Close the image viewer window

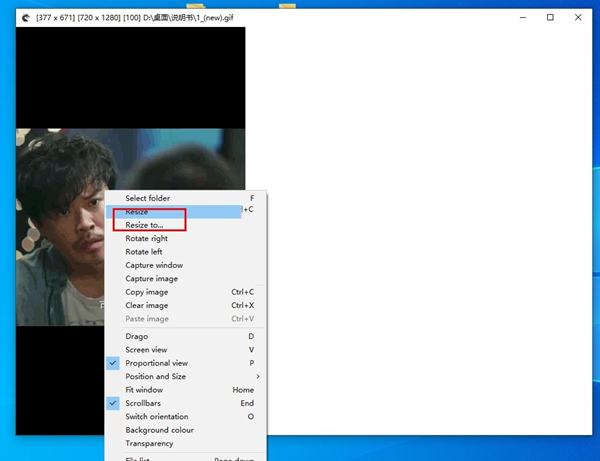tap(580, 17)
